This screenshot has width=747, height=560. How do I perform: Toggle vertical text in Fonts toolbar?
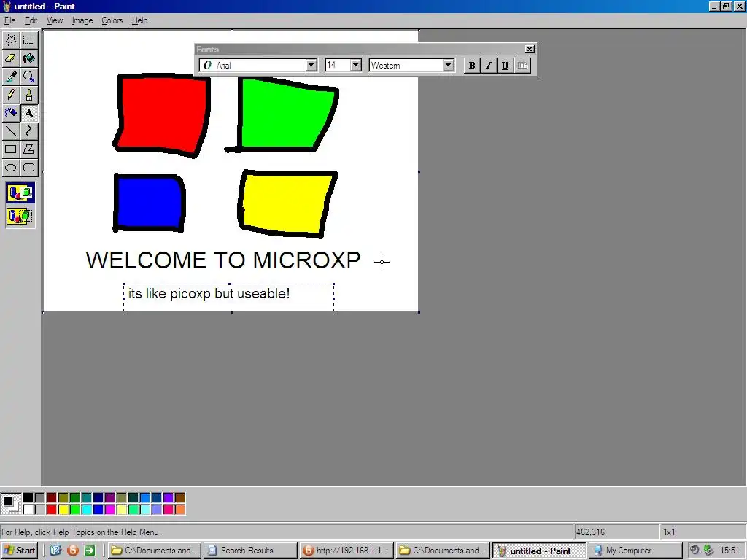[x=522, y=65]
